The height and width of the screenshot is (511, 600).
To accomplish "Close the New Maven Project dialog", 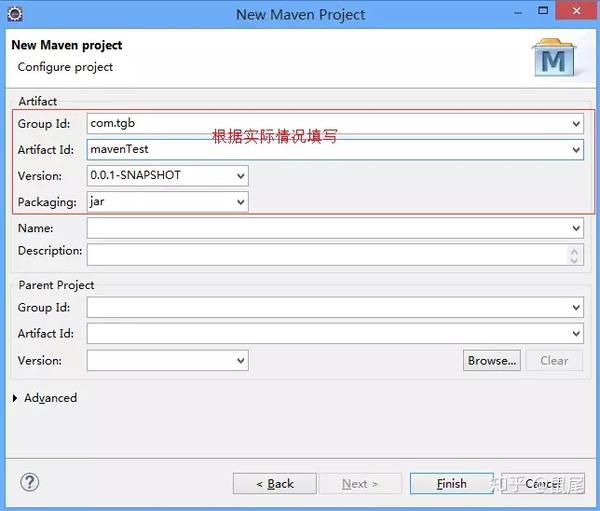I will click(576, 11).
